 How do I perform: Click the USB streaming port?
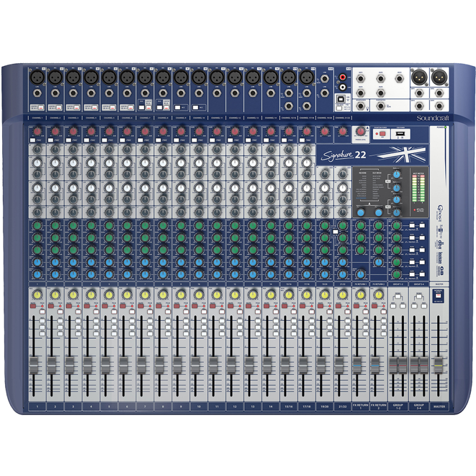341,99
